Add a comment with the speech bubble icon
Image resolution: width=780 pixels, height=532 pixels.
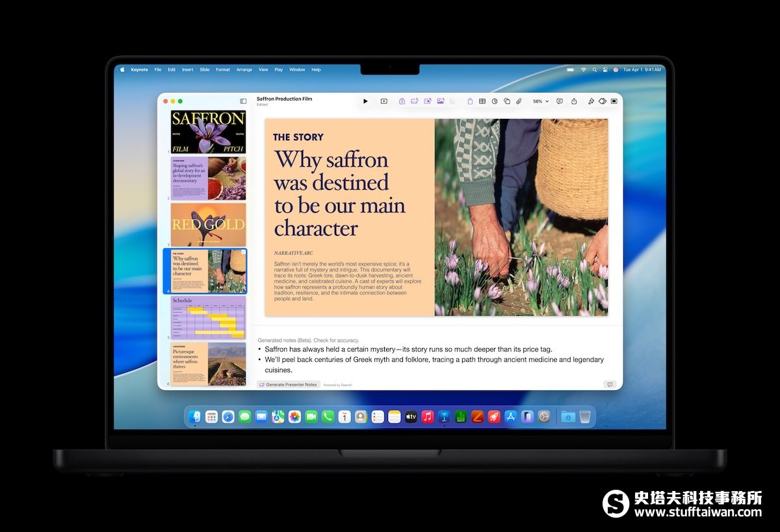point(560,101)
